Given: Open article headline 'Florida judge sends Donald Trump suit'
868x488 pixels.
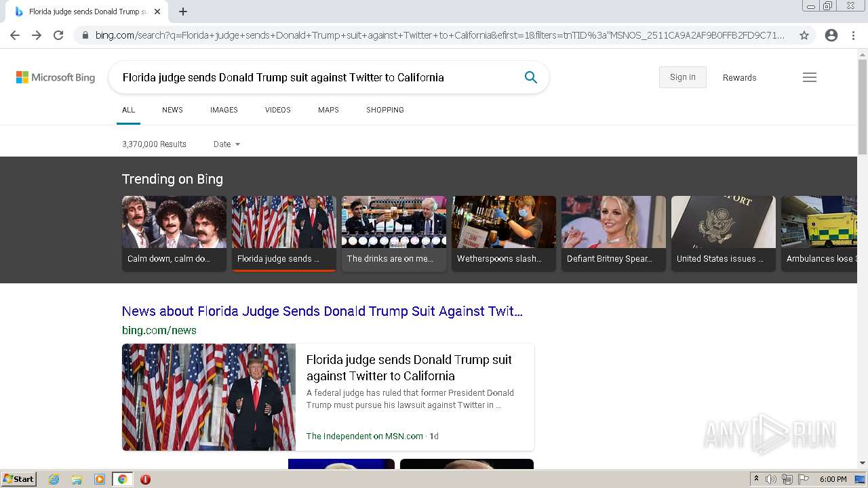Looking at the screenshot, I should click(409, 368).
